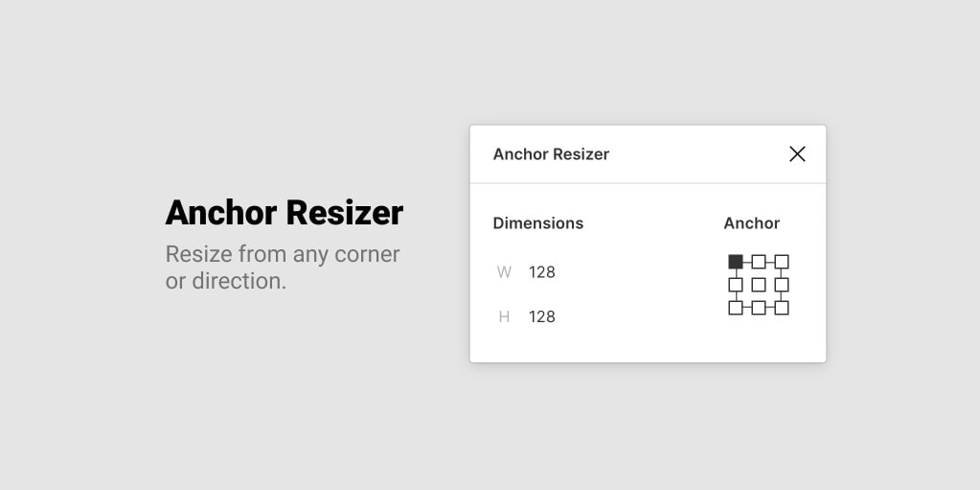Choose the top-right anchor point
The height and width of the screenshot is (490, 980).
click(782, 262)
